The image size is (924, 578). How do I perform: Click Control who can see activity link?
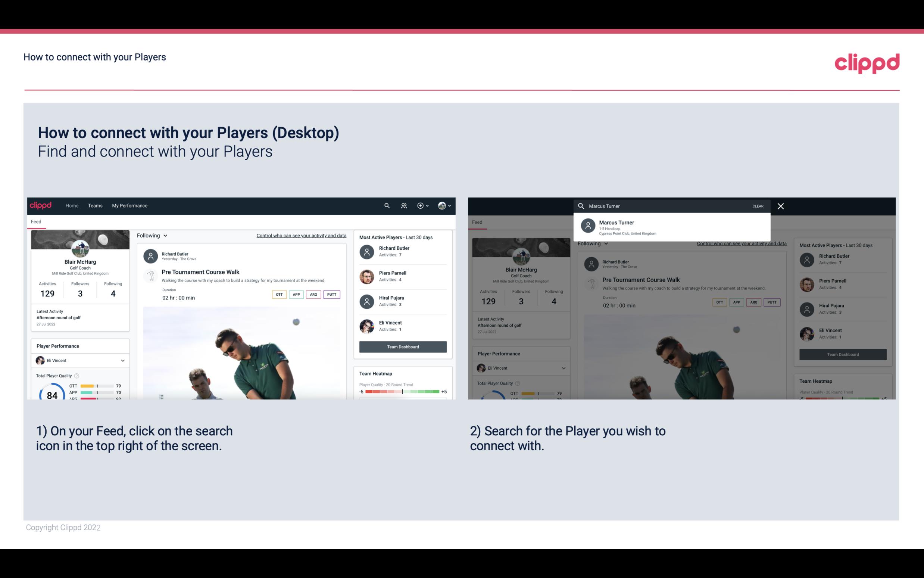(301, 235)
